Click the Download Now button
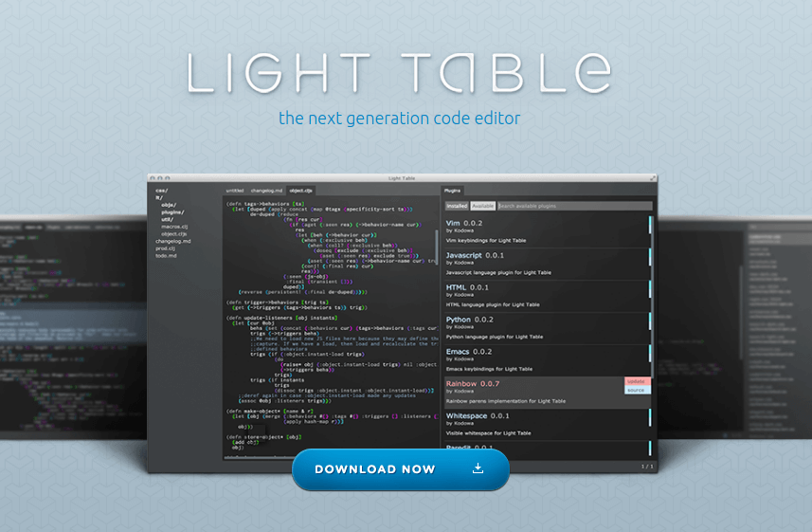The image size is (812, 532). [400, 469]
